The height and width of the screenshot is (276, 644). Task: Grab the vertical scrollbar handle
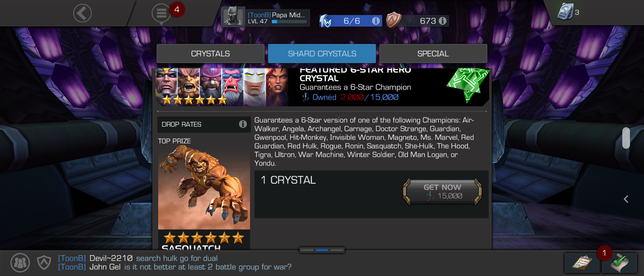(626, 138)
